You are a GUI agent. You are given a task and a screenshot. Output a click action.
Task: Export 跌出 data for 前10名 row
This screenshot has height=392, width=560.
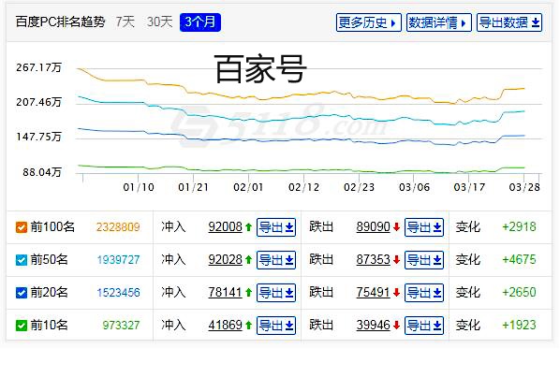coord(424,326)
